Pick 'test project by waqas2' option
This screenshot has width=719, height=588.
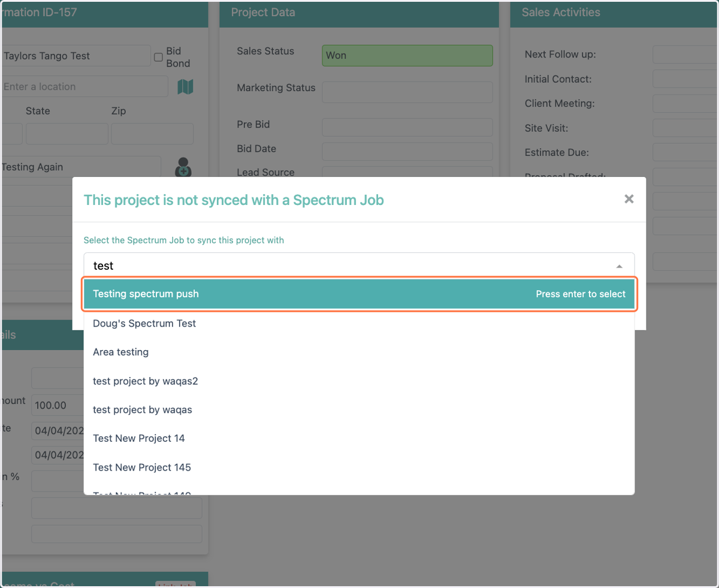(359, 381)
